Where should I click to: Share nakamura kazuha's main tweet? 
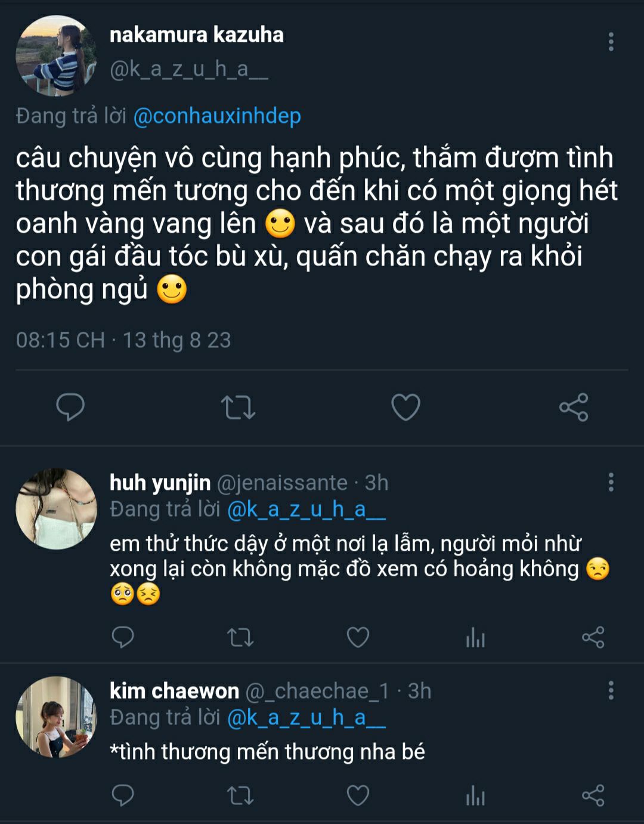click(x=574, y=408)
